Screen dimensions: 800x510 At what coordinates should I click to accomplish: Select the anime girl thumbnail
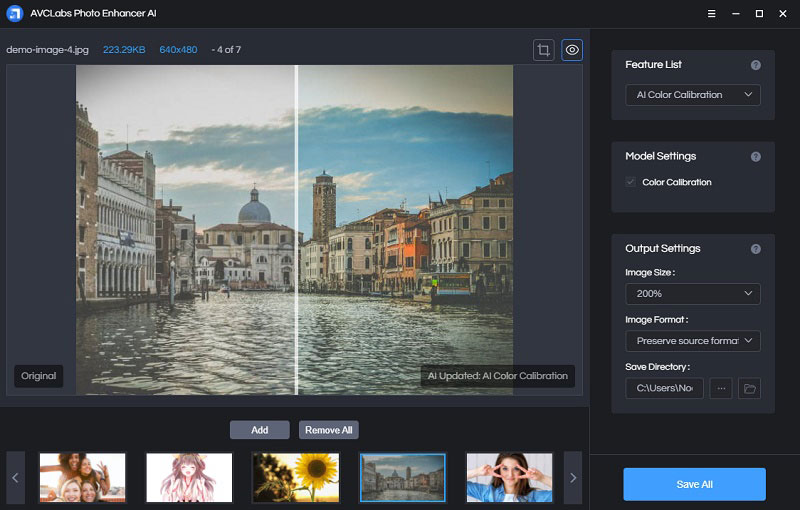tap(189, 478)
